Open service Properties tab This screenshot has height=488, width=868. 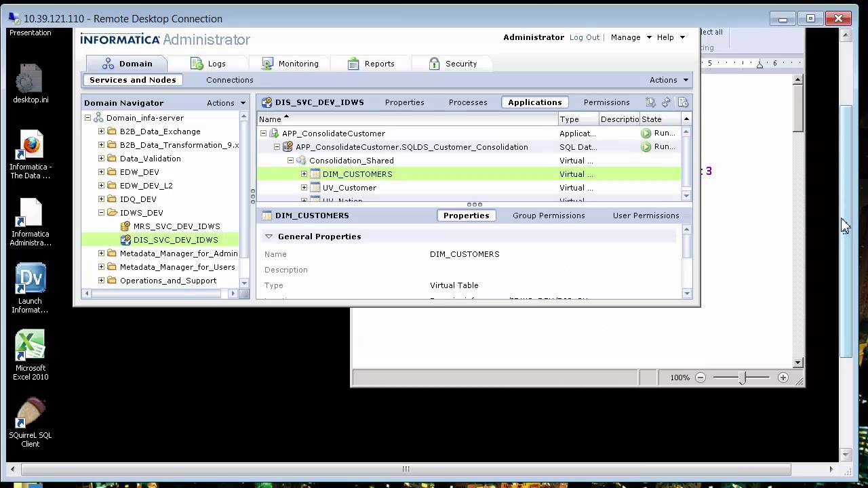(405, 102)
